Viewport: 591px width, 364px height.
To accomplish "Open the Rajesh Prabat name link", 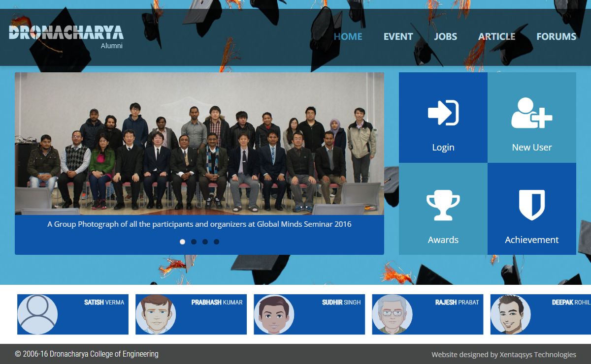I will pos(457,302).
